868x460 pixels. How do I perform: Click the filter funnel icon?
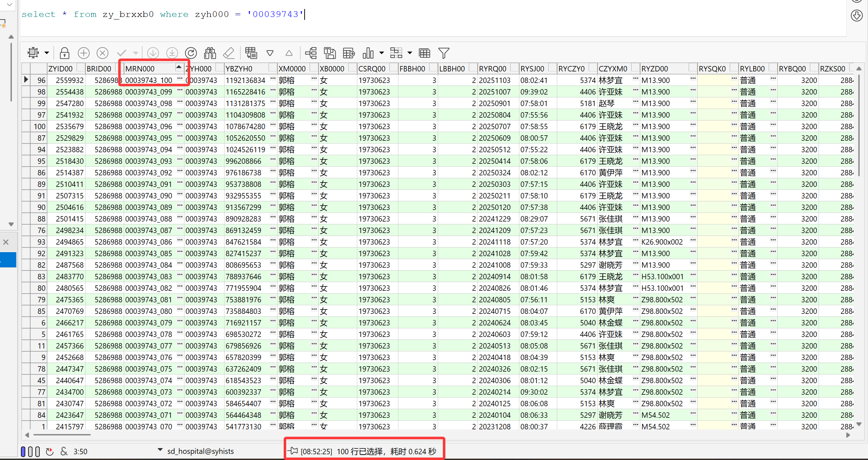[x=444, y=53]
